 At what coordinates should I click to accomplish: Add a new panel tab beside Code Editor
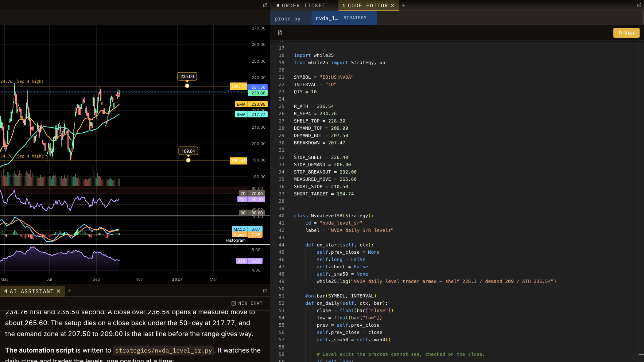click(404, 5)
